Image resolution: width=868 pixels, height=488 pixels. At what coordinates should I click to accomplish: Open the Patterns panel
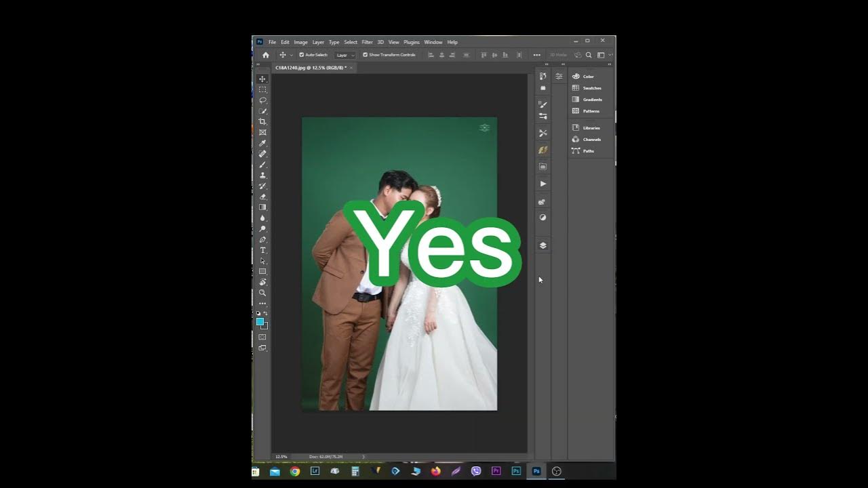coord(589,111)
